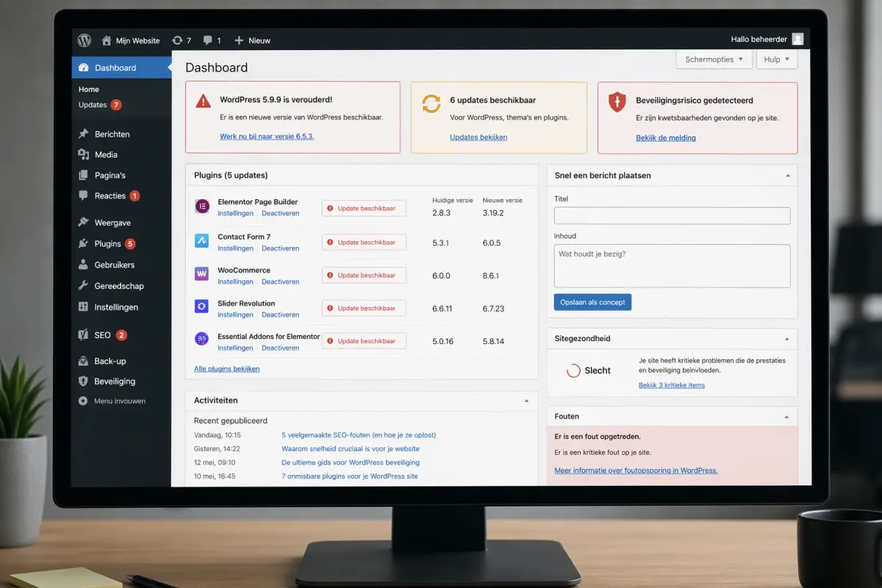Click Update beschikbaar for Elementor Page Builder
This screenshot has width=882, height=588.
(x=364, y=209)
